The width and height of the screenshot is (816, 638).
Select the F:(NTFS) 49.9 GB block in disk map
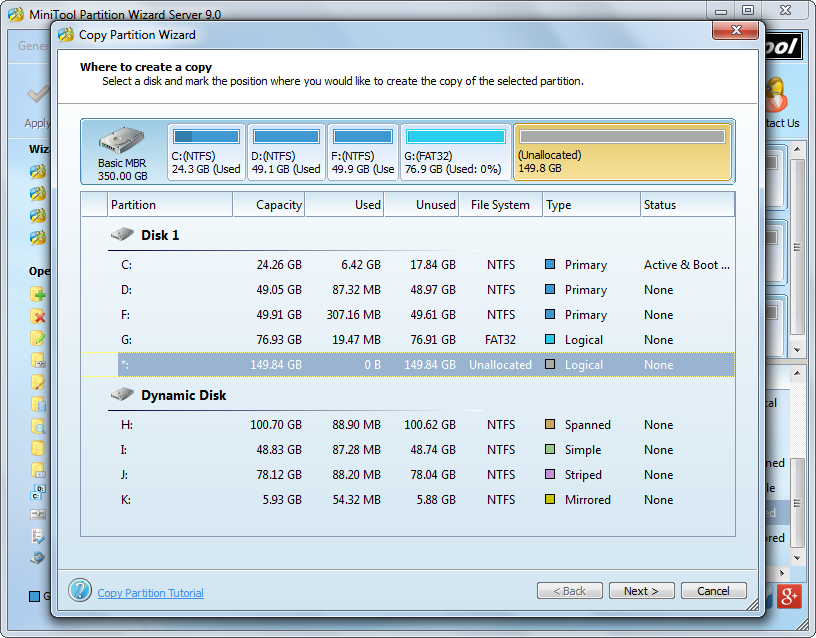click(363, 152)
